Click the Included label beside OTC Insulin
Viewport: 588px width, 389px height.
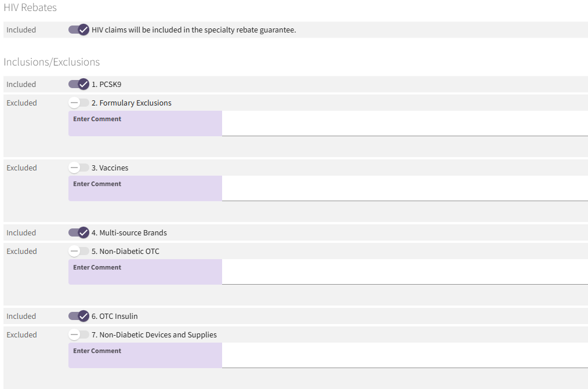click(21, 316)
